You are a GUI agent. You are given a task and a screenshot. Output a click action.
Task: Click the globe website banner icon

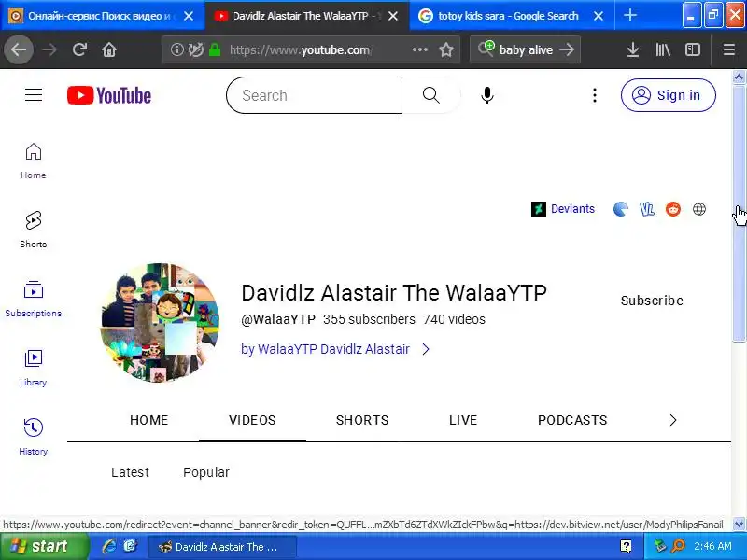[x=698, y=208]
